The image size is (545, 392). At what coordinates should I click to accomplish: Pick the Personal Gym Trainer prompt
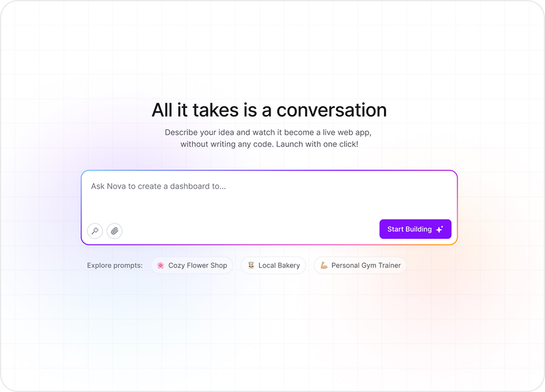point(366,265)
